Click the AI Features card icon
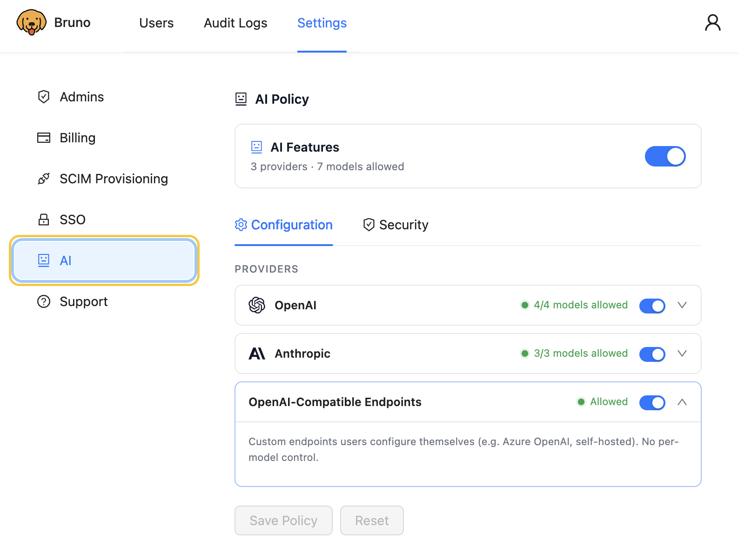 (257, 147)
